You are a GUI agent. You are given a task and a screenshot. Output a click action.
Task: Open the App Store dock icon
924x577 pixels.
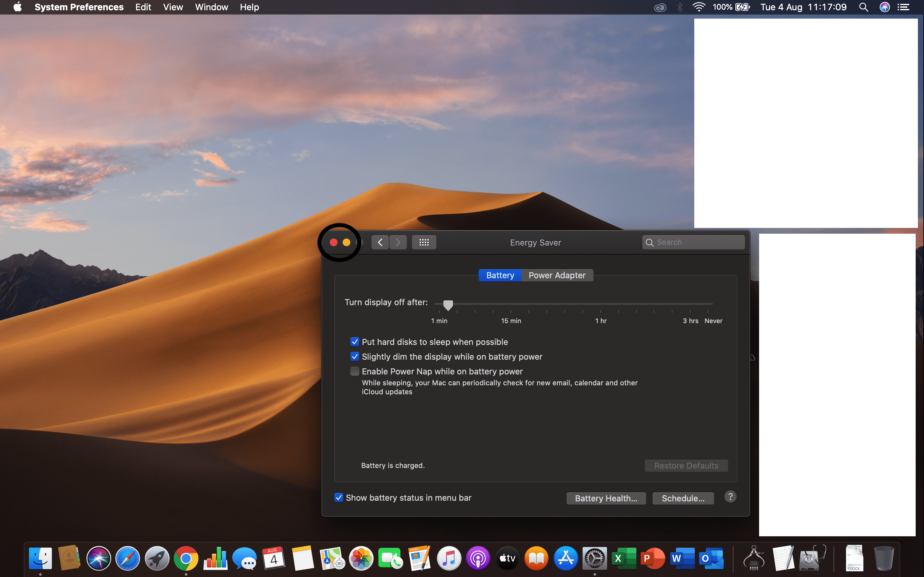(566, 558)
